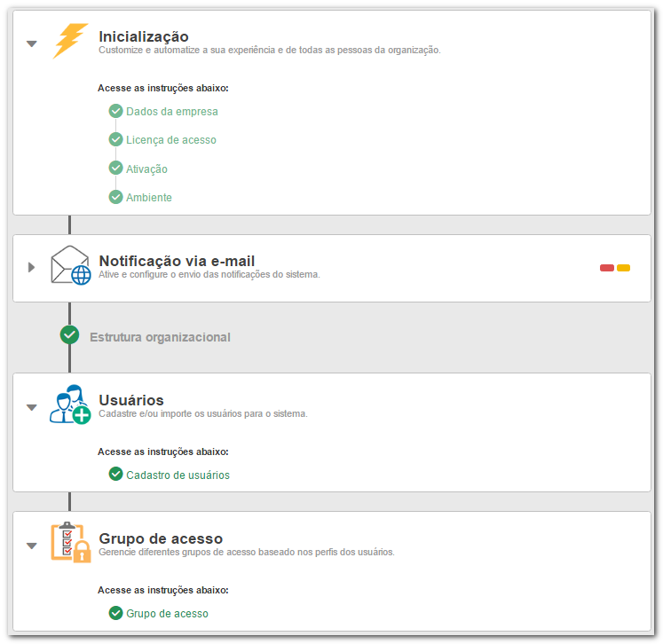Click the lightning bolt Inicialização icon
663x644 pixels.
(x=70, y=41)
